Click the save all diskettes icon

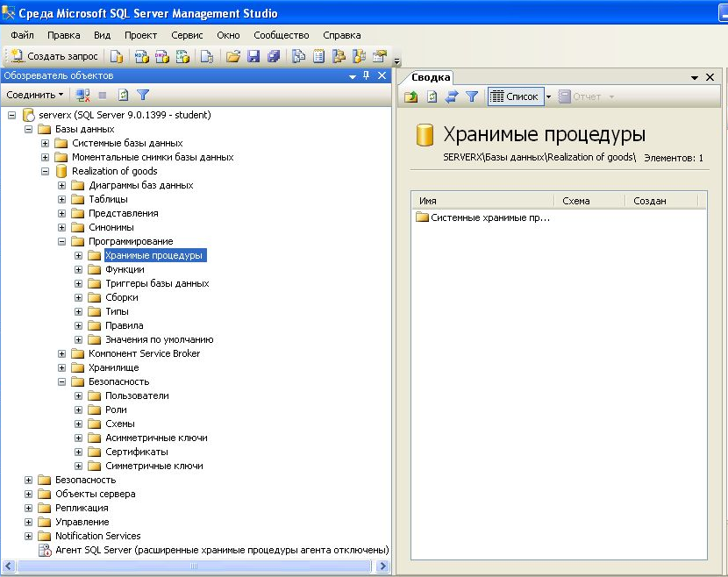(274, 57)
